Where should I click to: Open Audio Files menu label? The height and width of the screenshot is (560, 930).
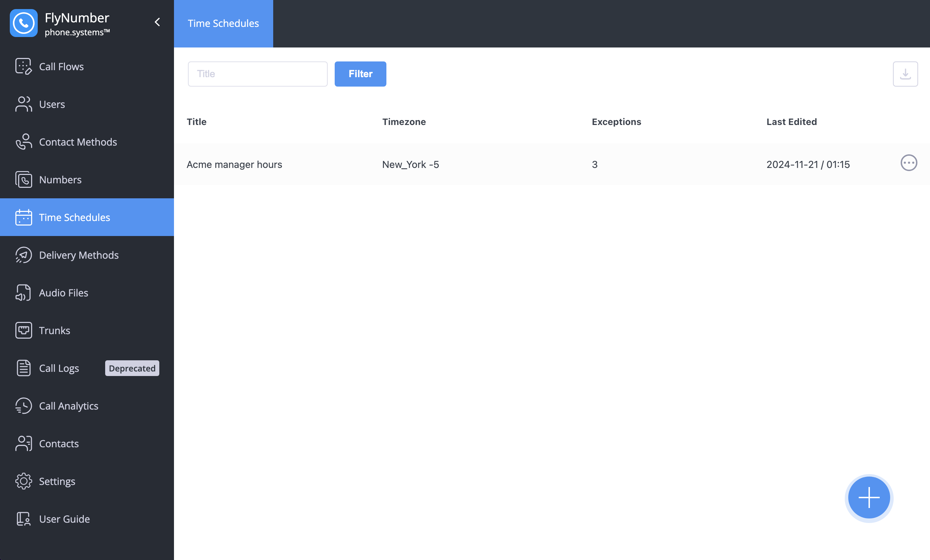pos(64,293)
